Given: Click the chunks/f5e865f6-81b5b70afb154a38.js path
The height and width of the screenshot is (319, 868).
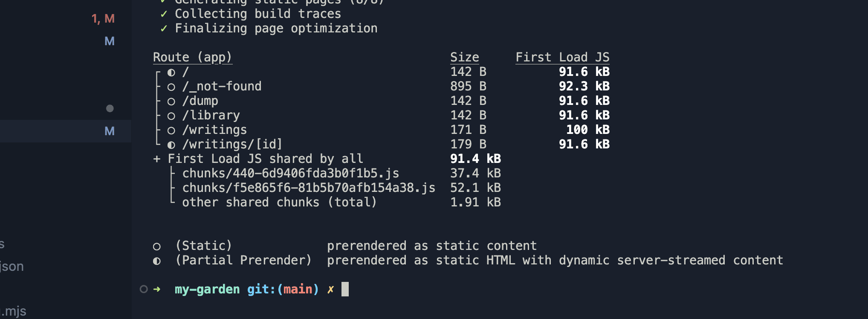Looking at the screenshot, I should tap(309, 188).
